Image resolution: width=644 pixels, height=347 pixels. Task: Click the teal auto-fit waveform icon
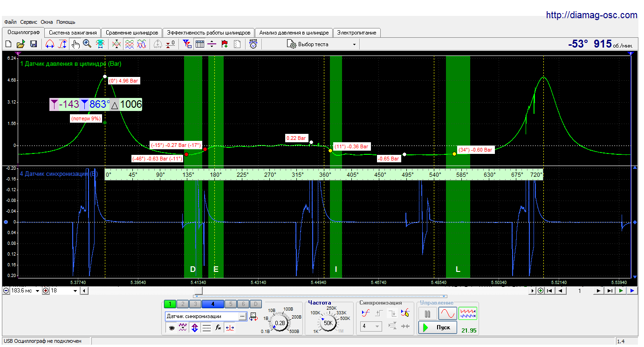[100, 44]
